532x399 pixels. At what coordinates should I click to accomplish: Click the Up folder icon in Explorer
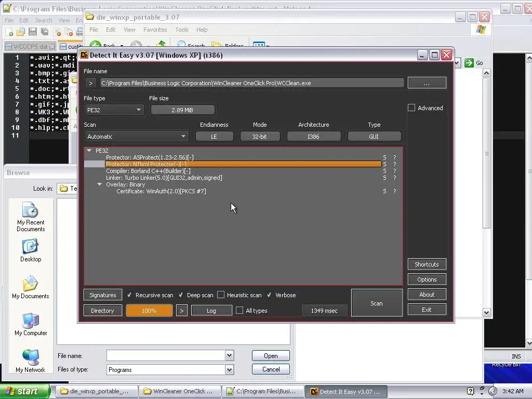pos(161,45)
